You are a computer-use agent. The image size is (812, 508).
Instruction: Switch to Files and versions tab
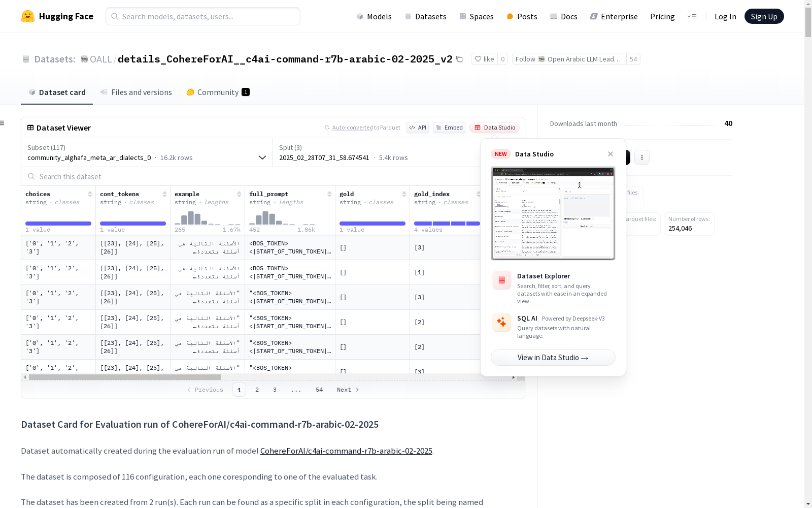[136, 92]
